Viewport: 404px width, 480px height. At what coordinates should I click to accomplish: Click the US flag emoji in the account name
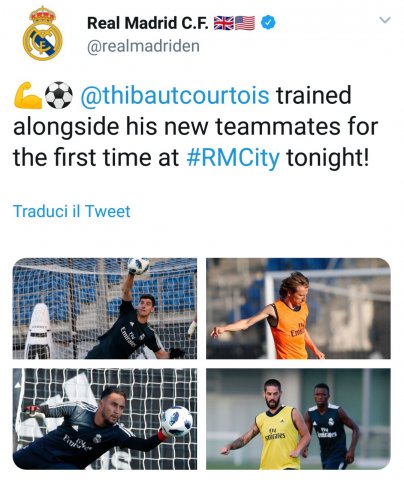point(245,23)
